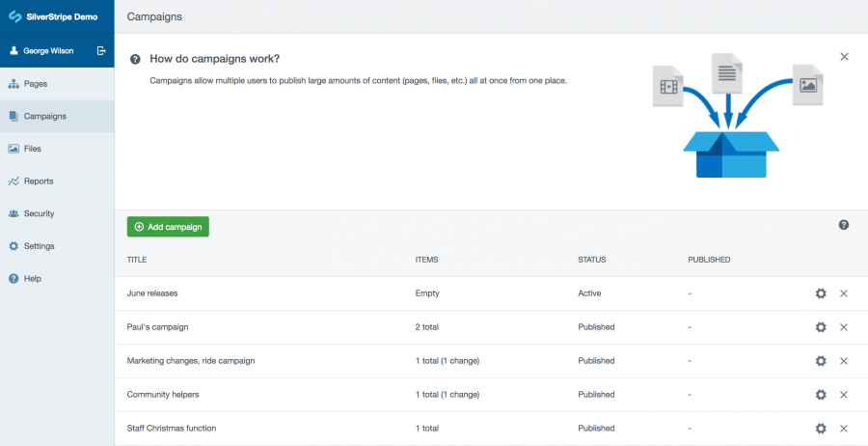
Task: Click the SilverStripe Demo logo
Action: click(x=53, y=16)
